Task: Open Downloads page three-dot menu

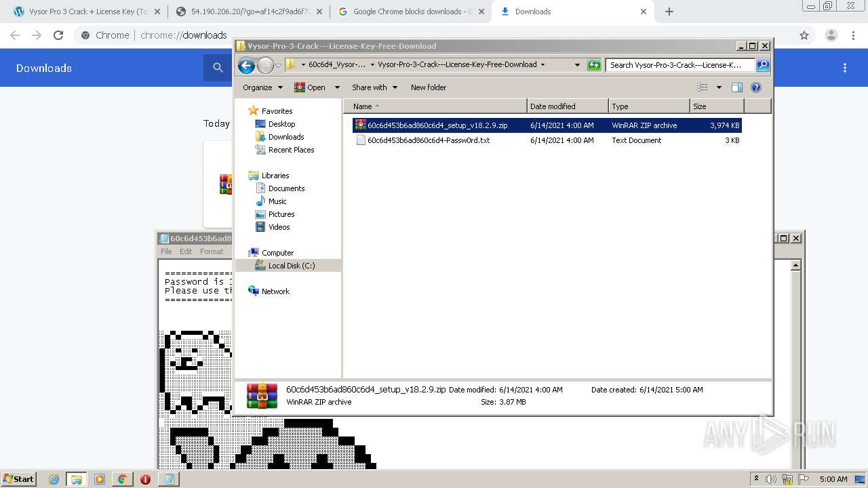Action: (x=845, y=68)
